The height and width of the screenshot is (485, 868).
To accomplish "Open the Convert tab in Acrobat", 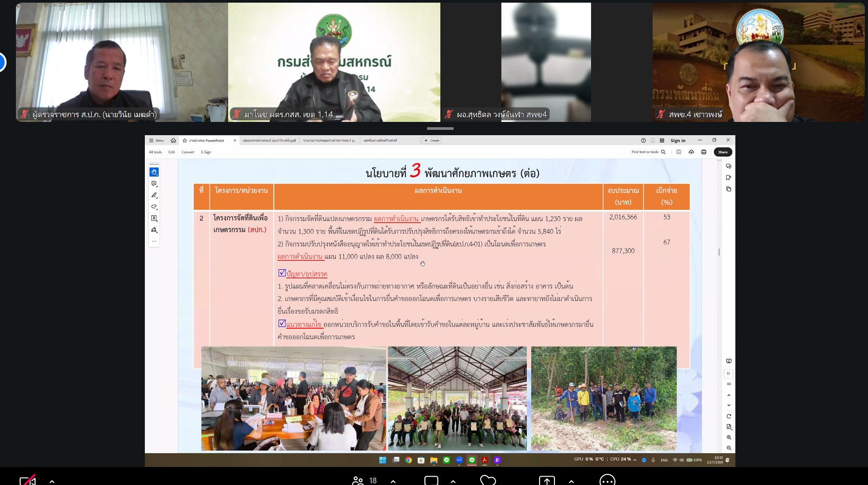I will pyautogui.click(x=188, y=152).
